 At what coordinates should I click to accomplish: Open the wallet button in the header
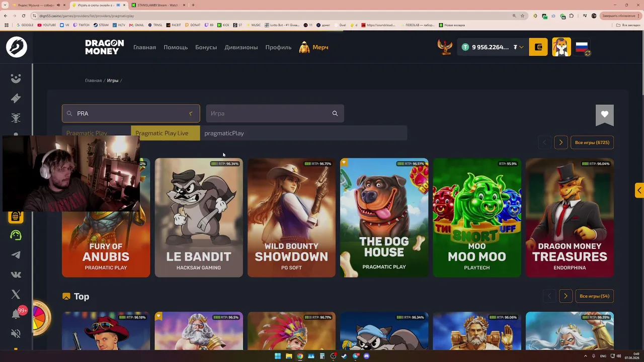[x=538, y=47]
